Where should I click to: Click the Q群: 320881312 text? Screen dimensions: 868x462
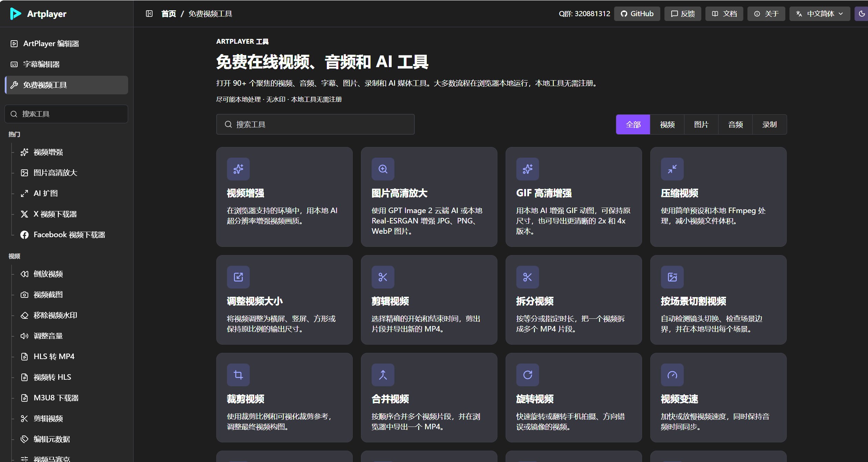click(x=584, y=14)
